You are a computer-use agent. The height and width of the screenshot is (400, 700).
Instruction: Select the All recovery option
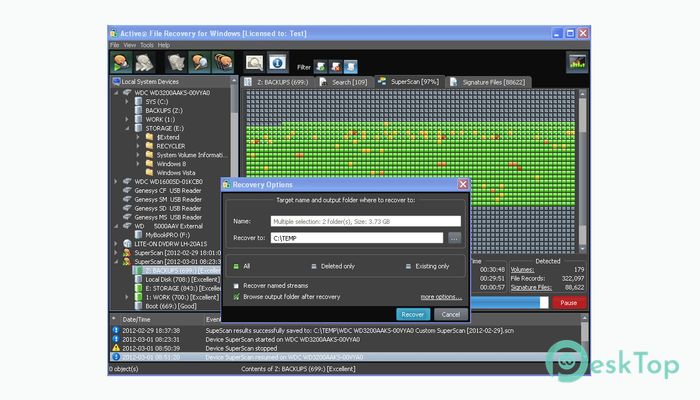coord(242,266)
